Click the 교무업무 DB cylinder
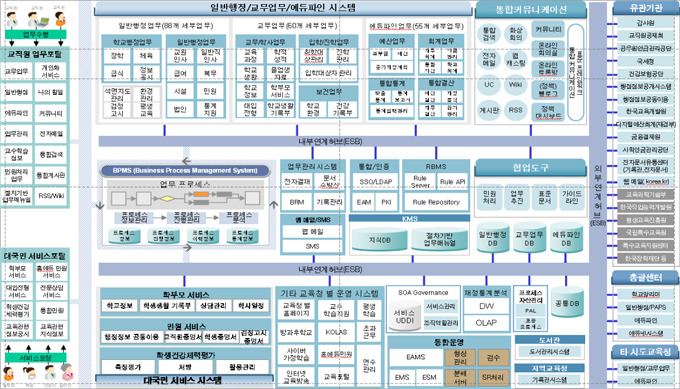The width and height of the screenshot is (680, 389). click(x=529, y=238)
